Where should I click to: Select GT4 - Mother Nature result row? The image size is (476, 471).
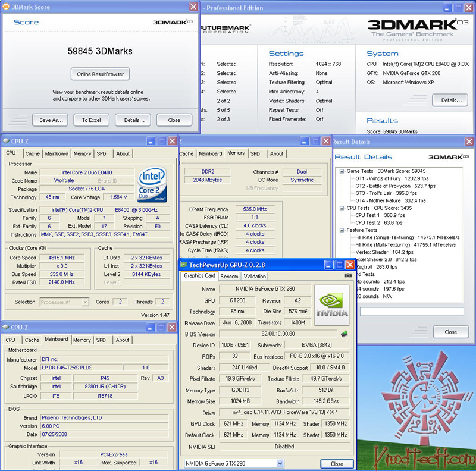click(x=390, y=200)
